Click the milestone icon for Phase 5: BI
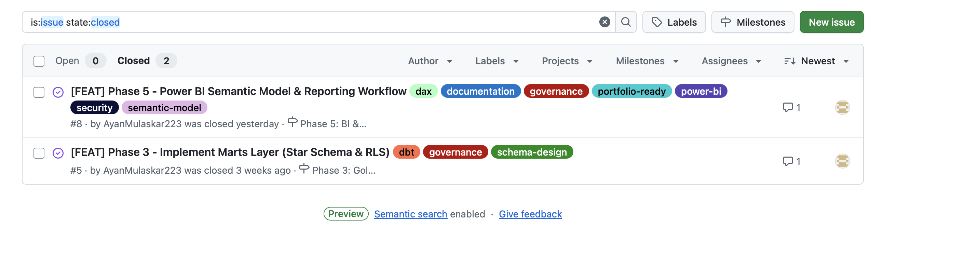Screen dimensions: 980x266 point(292,122)
